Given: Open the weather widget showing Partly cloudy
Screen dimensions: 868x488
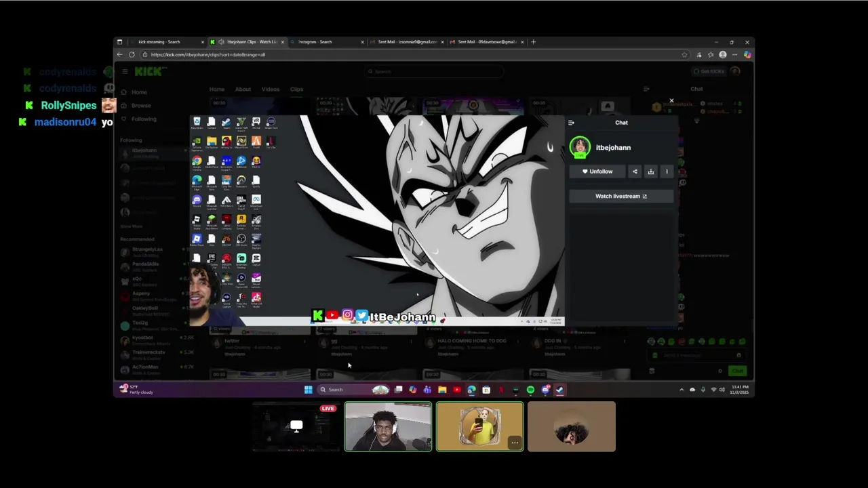Looking at the screenshot, I should tap(136, 390).
